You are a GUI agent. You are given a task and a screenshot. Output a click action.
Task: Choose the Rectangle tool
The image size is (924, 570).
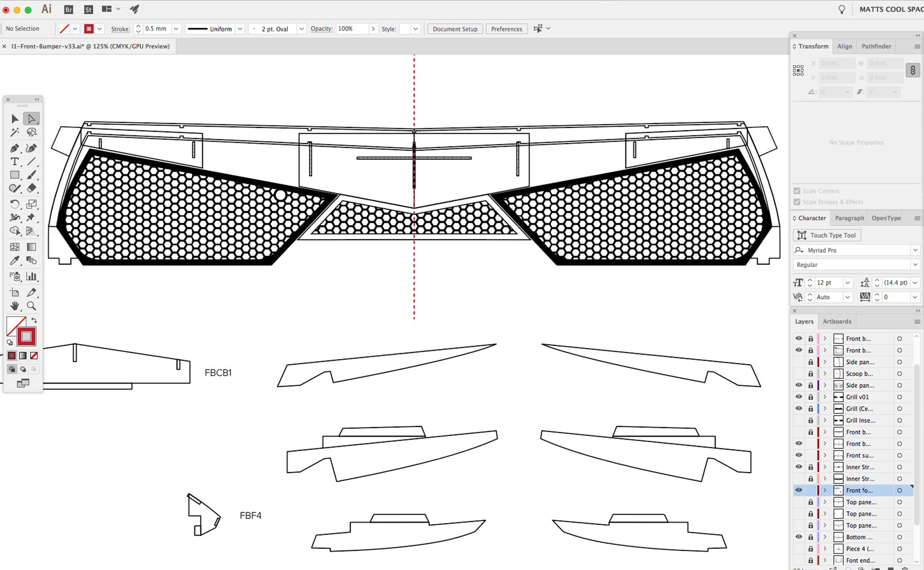click(x=15, y=175)
